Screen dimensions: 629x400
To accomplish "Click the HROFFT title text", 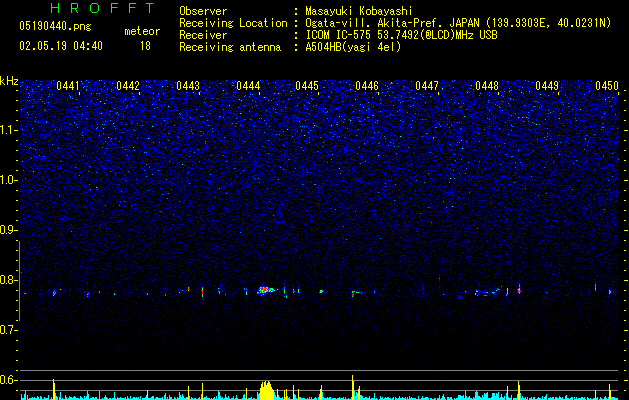I will click(x=102, y=8).
